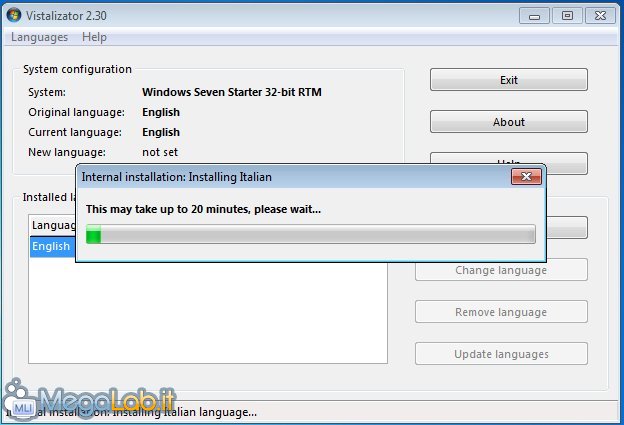Close the Installing Italian dialog
The width and height of the screenshot is (624, 425).
526,176
